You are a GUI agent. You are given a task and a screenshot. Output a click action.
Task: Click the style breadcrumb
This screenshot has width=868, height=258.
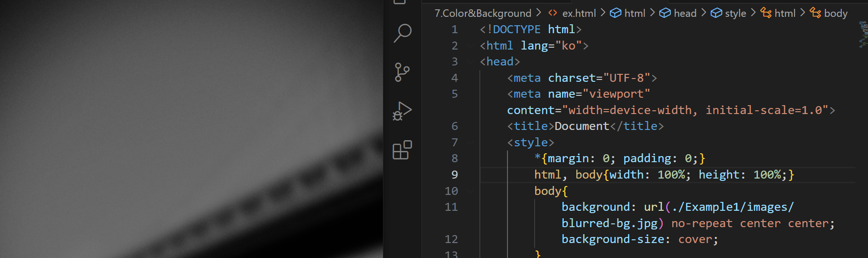[728, 13]
